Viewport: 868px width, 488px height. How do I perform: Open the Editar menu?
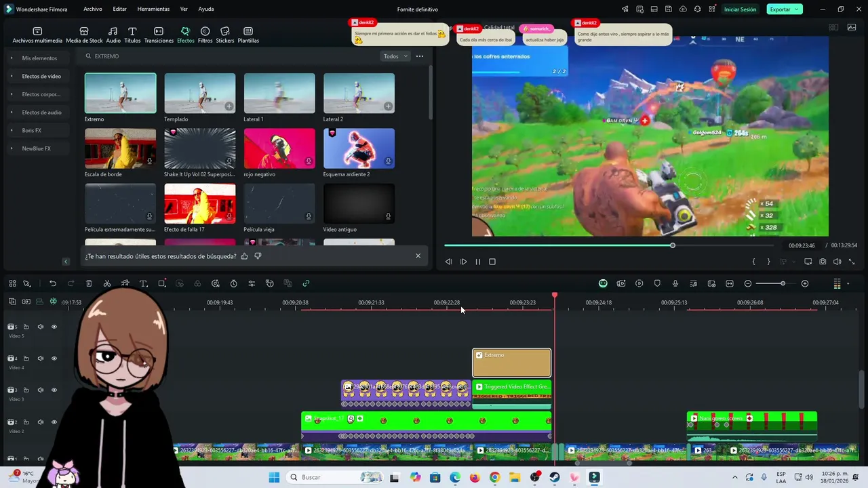point(120,9)
